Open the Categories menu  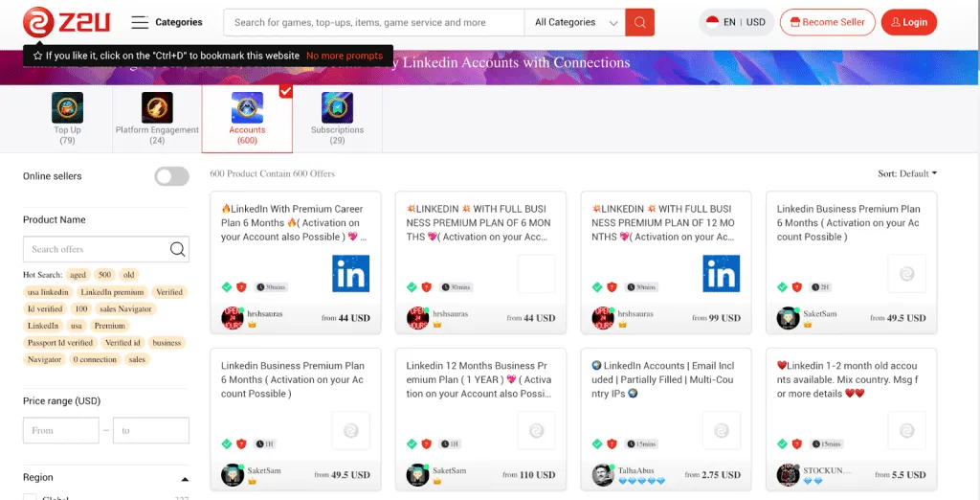click(167, 23)
